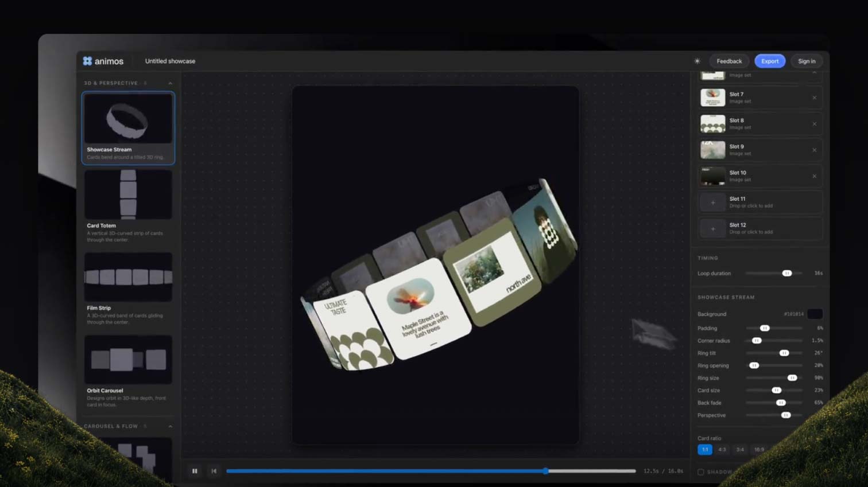Click the animos logo icon
This screenshot has height=487, width=868.
point(87,61)
